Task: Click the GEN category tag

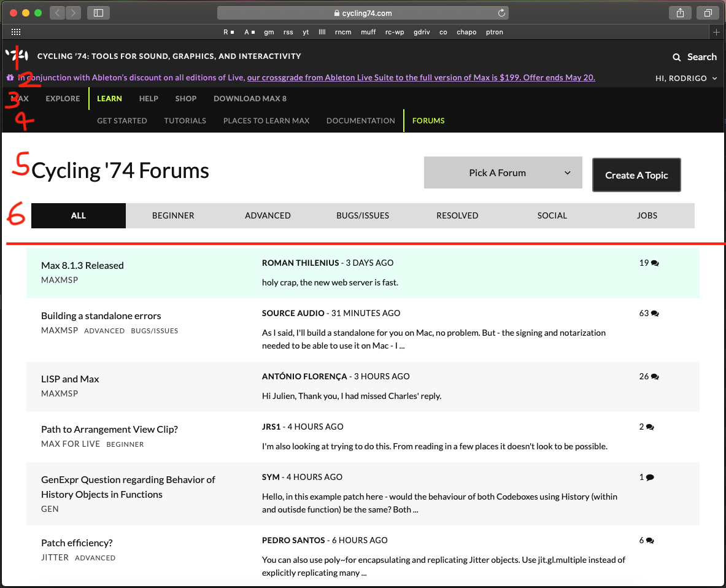Action: [x=50, y=509]
